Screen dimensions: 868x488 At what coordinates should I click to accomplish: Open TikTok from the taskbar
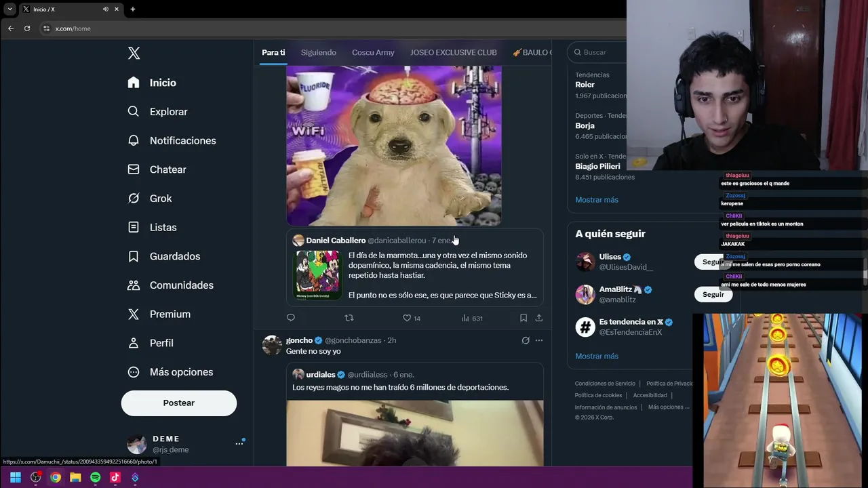[x=115, y=477]
